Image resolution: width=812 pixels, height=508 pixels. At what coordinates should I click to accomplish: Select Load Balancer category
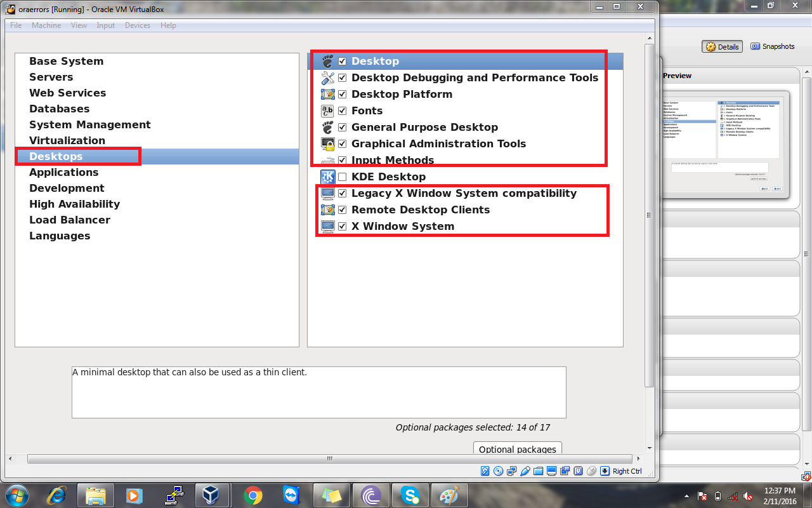pos(70,220)
